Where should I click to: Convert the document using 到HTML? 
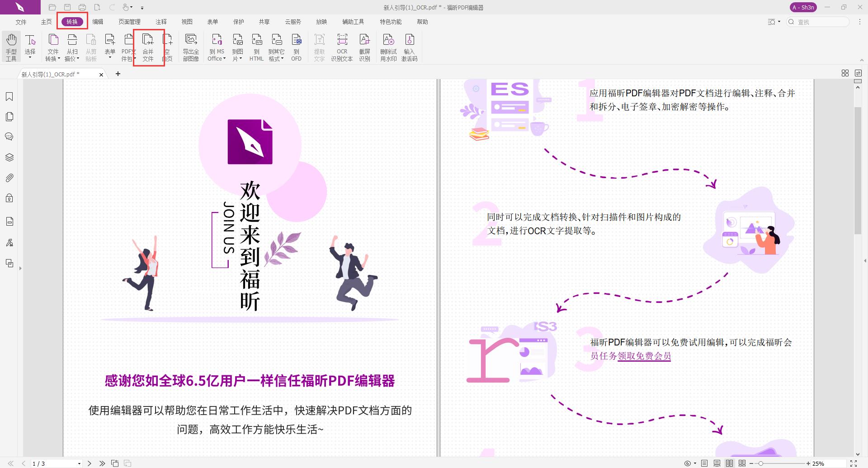pos(256,47)
